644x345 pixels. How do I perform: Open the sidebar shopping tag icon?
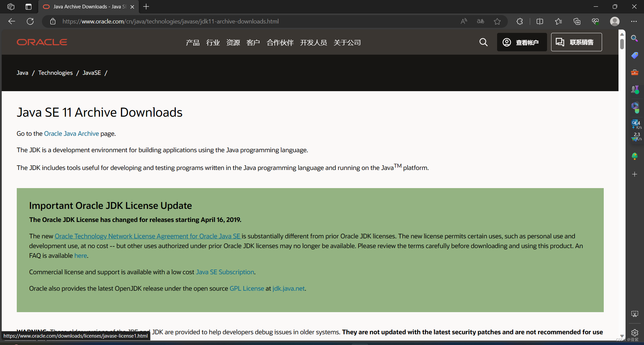[x=635, y=55]
